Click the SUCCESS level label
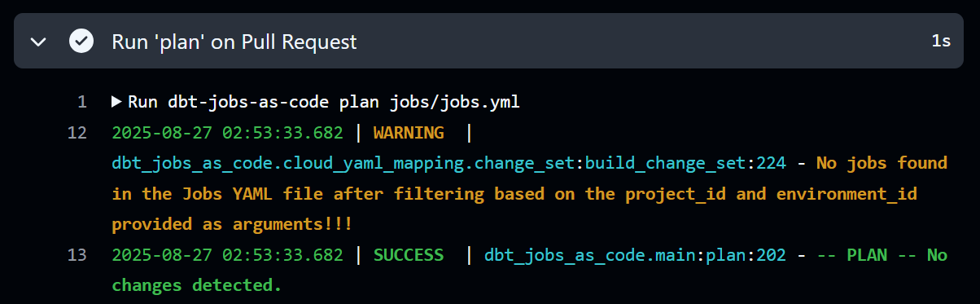The image size is (980, 304). coord(409,255)
